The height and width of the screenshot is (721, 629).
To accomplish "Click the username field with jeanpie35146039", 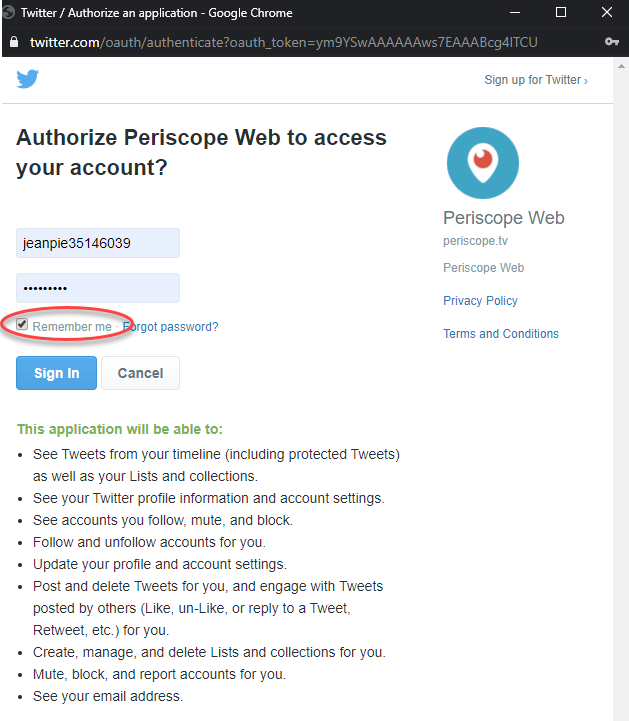I will tap(98, 243).
